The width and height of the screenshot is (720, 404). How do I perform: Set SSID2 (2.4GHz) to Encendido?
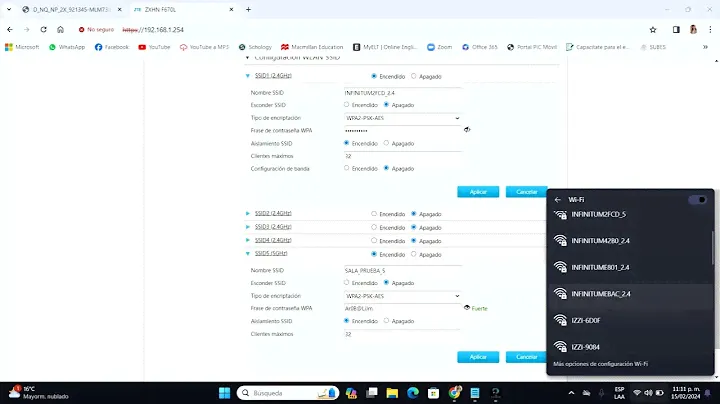point(374,214)
